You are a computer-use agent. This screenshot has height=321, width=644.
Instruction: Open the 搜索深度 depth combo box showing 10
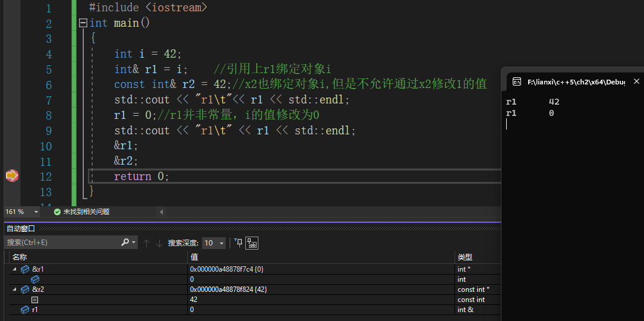pyautogui.click(x=214, y=243)
